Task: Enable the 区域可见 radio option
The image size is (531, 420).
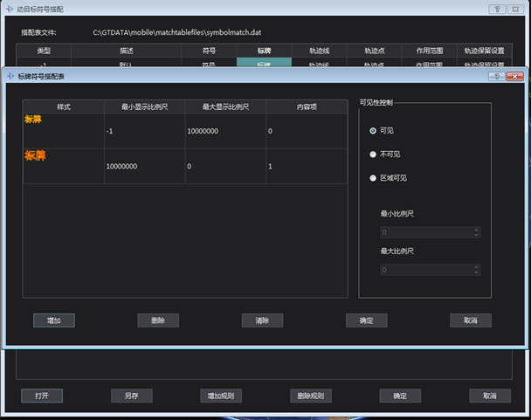Action: point(374,178)
